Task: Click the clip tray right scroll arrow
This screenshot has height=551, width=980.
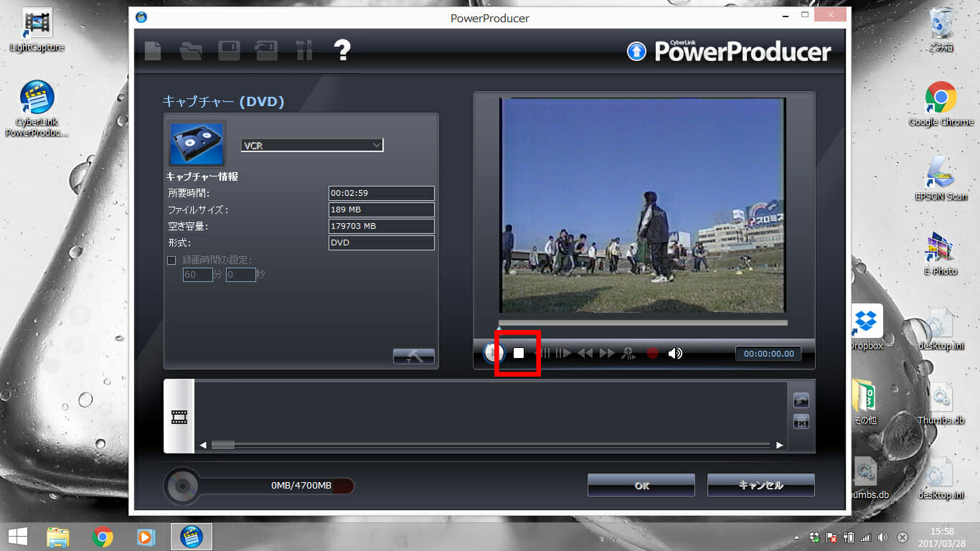Action: (780, 446)
